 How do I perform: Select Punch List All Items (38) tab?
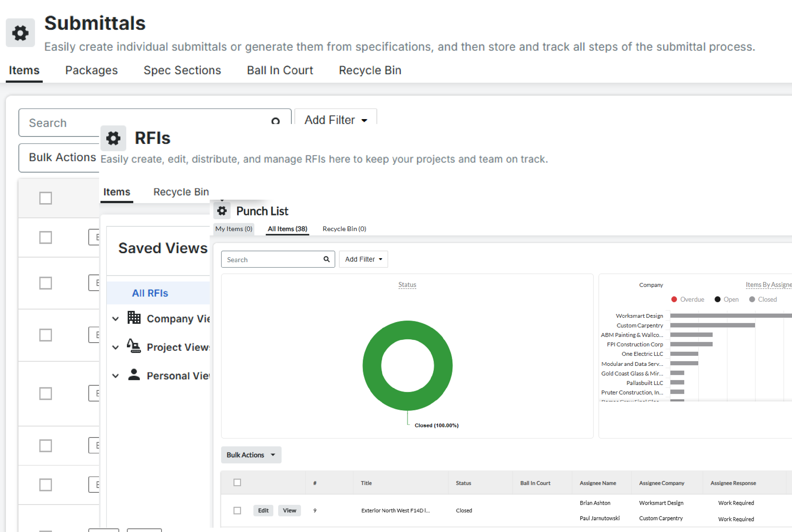click(287, 229)
